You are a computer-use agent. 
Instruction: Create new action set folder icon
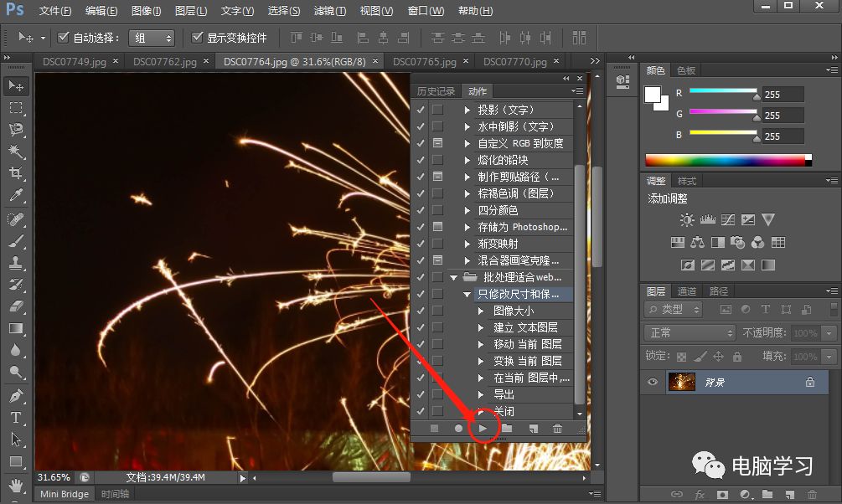pos(507,429)
